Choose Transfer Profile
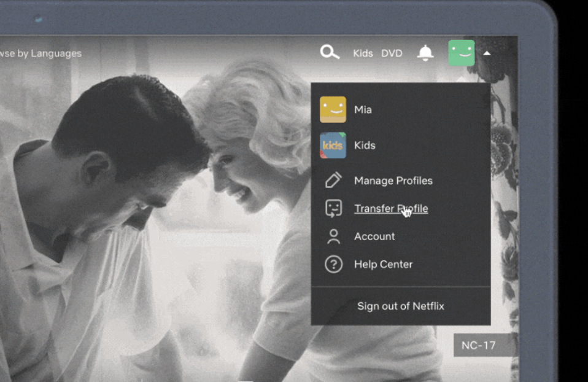This screenshot has width=588, height=382. click(391, 208)
